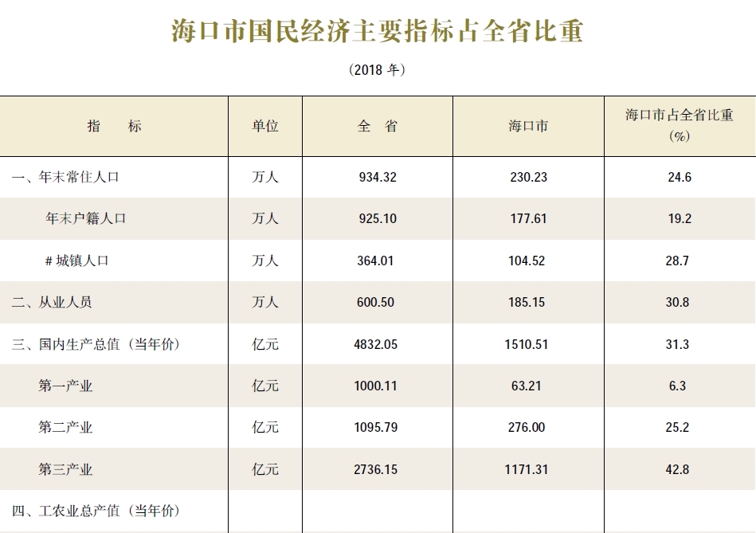This screenshot has width=756, height=533.
Task: Click the 全省 column header
Action: tap(377, 125)
